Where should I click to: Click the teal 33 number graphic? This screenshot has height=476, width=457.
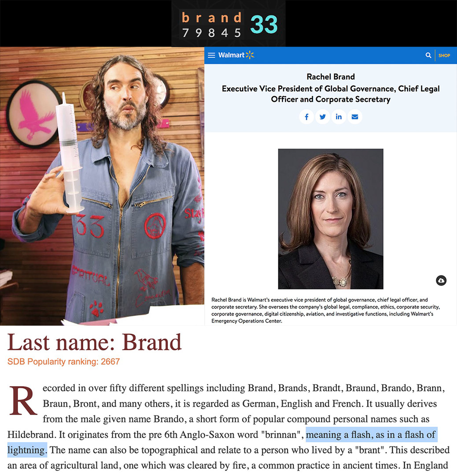click(264, 24)
